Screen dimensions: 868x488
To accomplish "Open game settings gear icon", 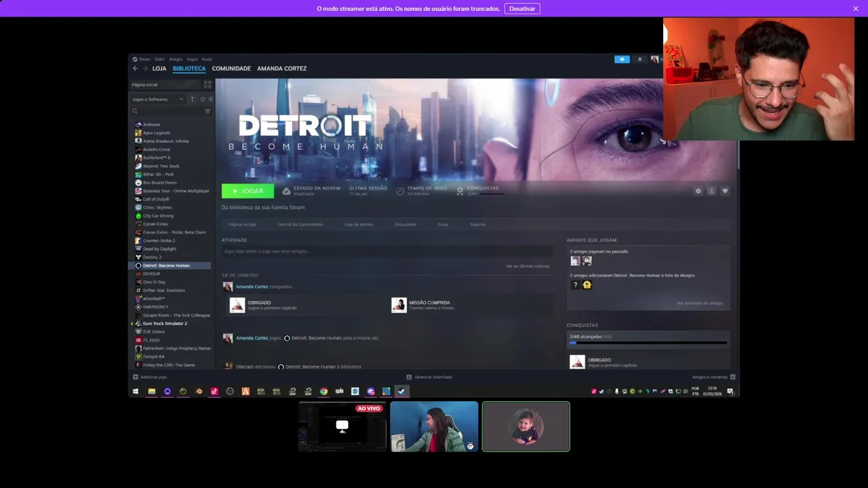I will [x=698, y=191].
